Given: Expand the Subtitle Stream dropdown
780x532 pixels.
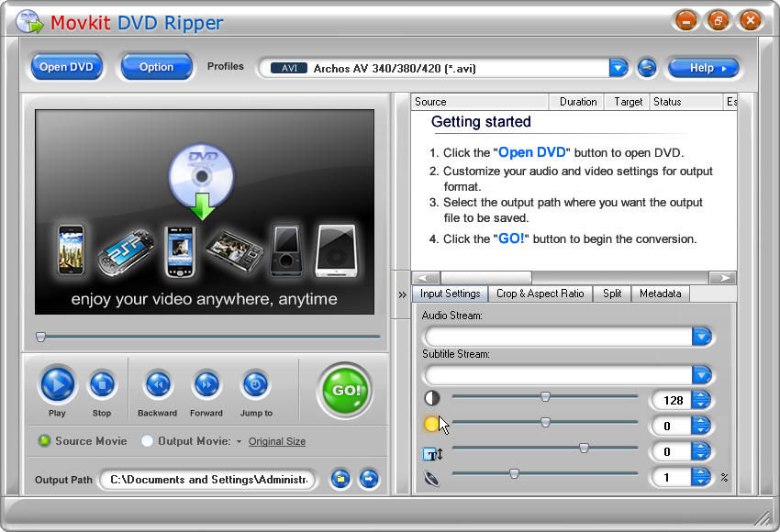Looking at the screenshot, I should 702,375.
